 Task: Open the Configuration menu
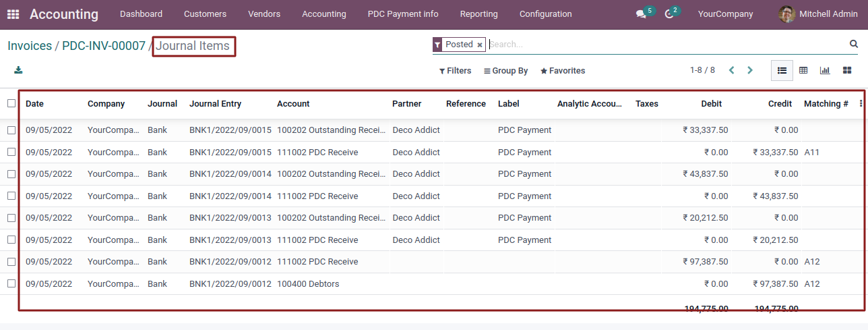pos(546,14)
